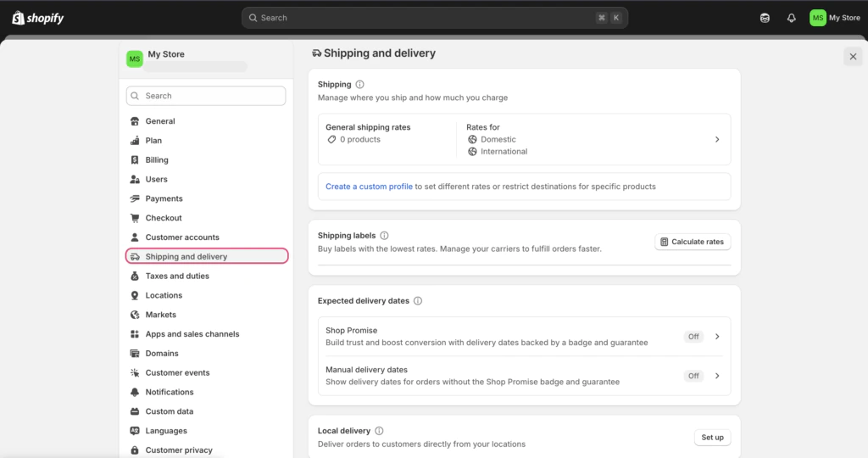868x458 pixels.
Task: Click Set up for Local delivery
Action: pyautogui.click(x=712, y=438)
